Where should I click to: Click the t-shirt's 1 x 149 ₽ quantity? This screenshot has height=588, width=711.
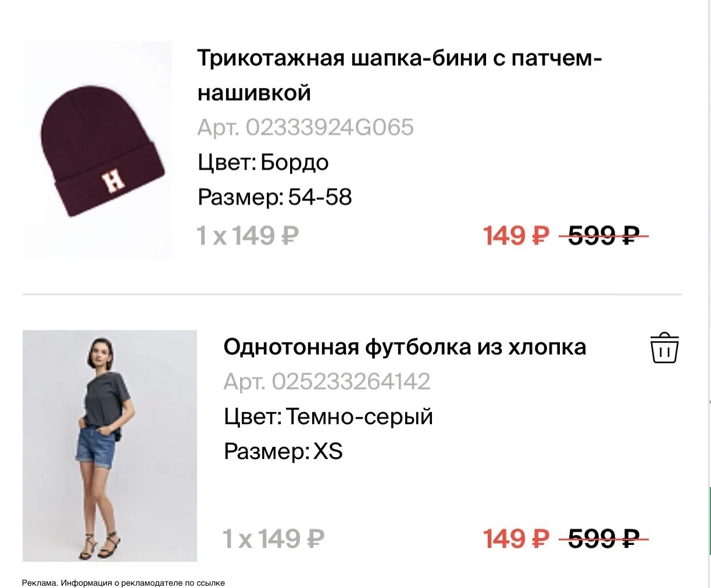[x=274, y=539]
